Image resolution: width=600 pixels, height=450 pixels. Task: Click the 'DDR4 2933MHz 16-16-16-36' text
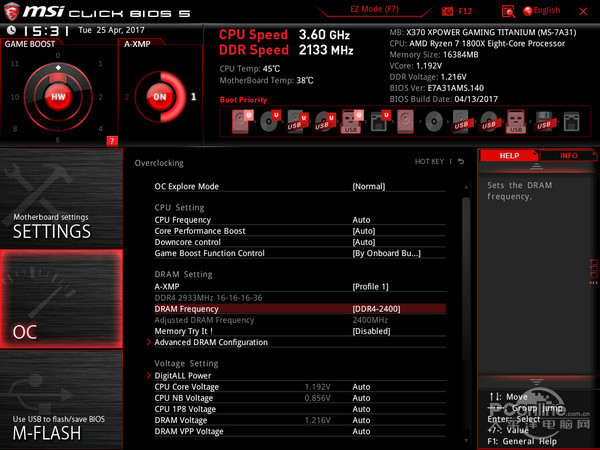point(209,298)
